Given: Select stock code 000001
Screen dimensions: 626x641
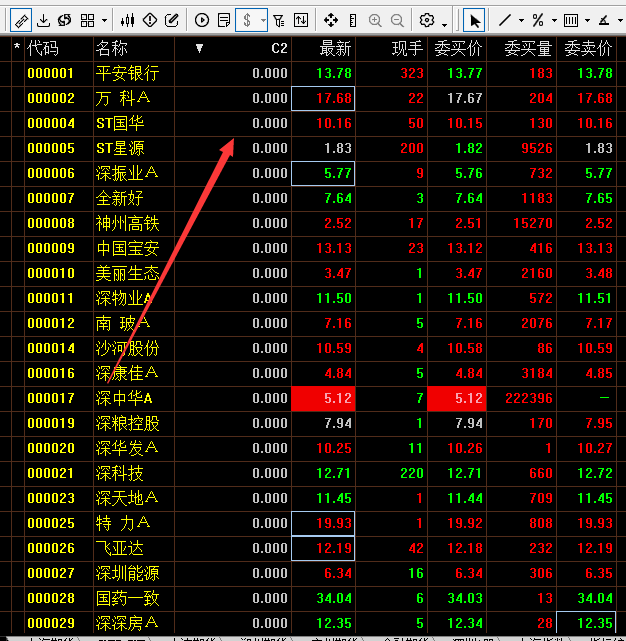Looking at the screenshot, I should tap(51, 74).
